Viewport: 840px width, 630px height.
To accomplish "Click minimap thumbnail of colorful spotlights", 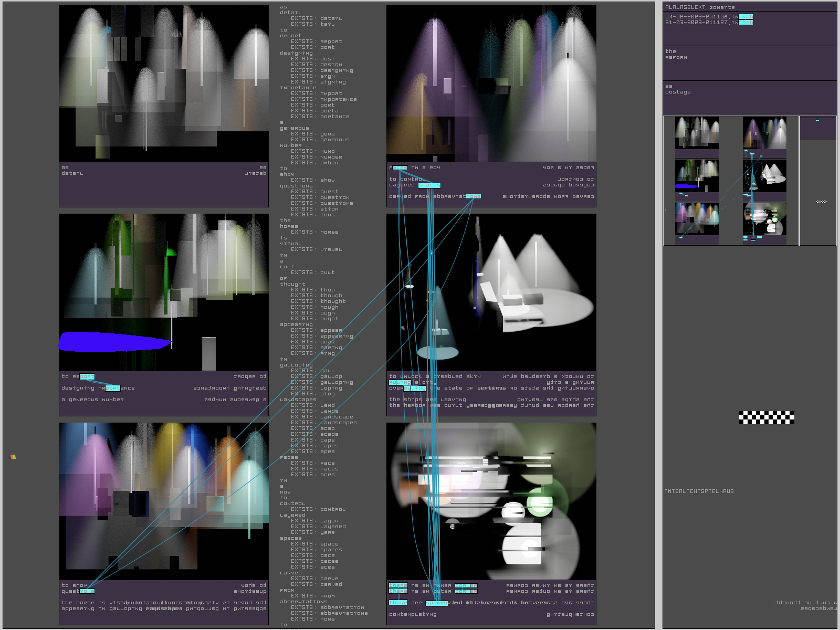I will point(697,218).
